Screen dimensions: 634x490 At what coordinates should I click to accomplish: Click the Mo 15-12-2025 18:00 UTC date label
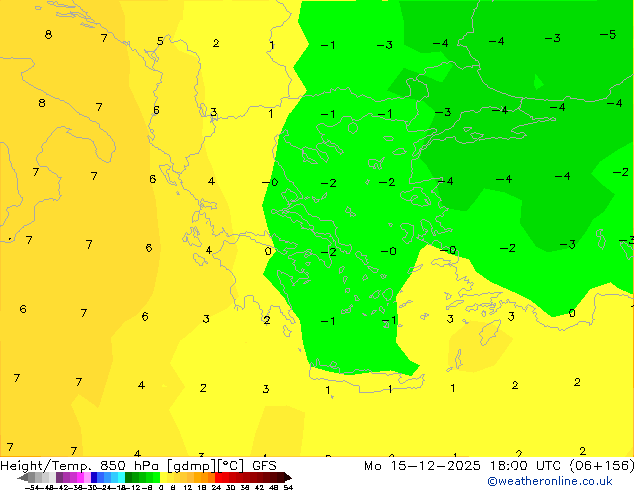coord(462,466)
